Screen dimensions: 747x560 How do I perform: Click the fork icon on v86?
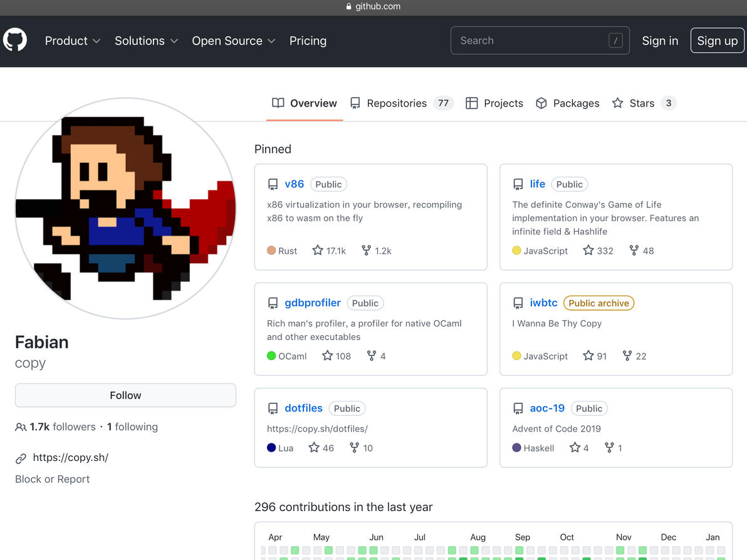pyautogui.click(x=366, y=250)
